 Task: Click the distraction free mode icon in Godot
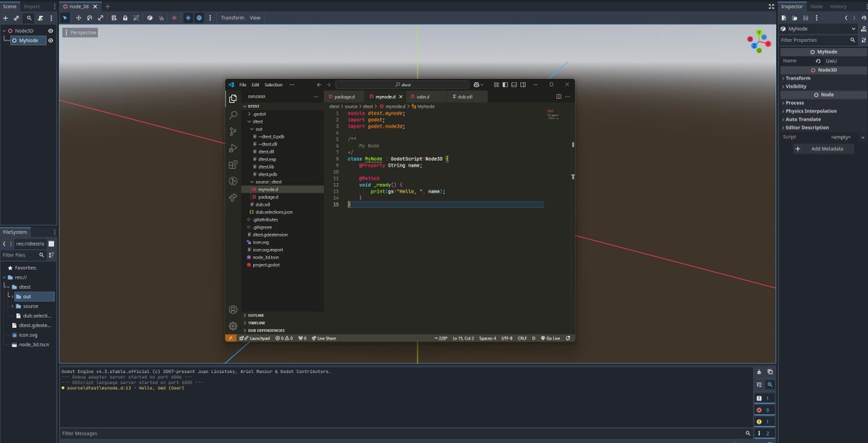tap(770, 6)
